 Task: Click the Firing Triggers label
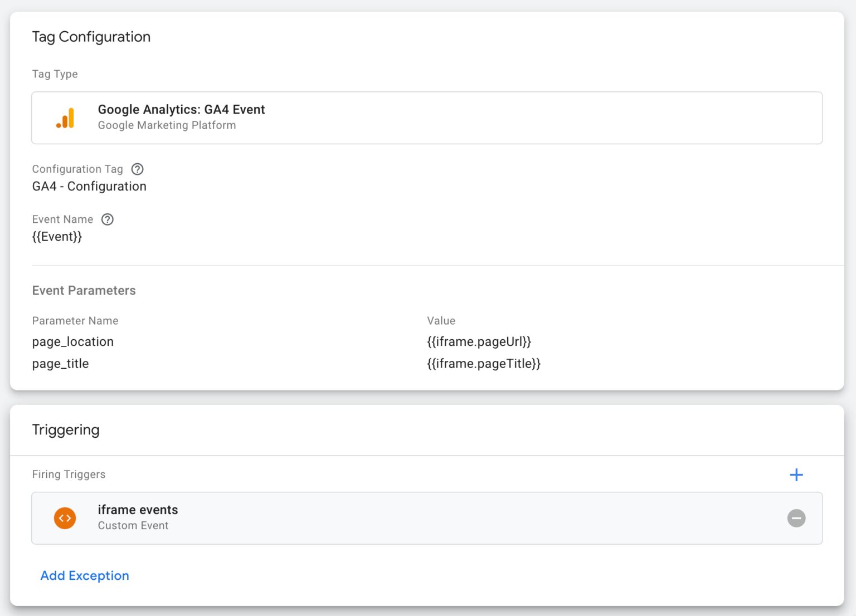(x=69, y=475)
